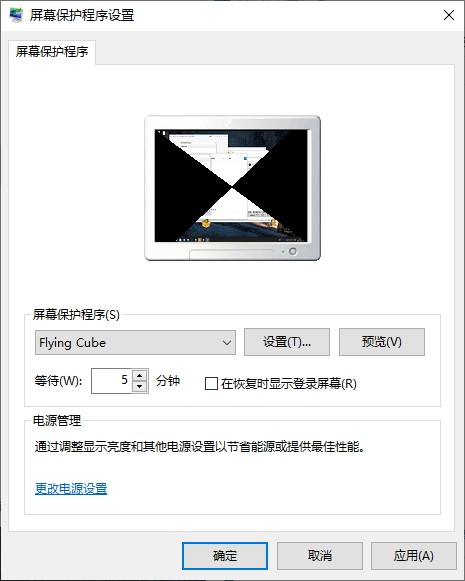Apply changes with 应用(A)
Screen dimensions: 465x581
click(x=414, y=555)
